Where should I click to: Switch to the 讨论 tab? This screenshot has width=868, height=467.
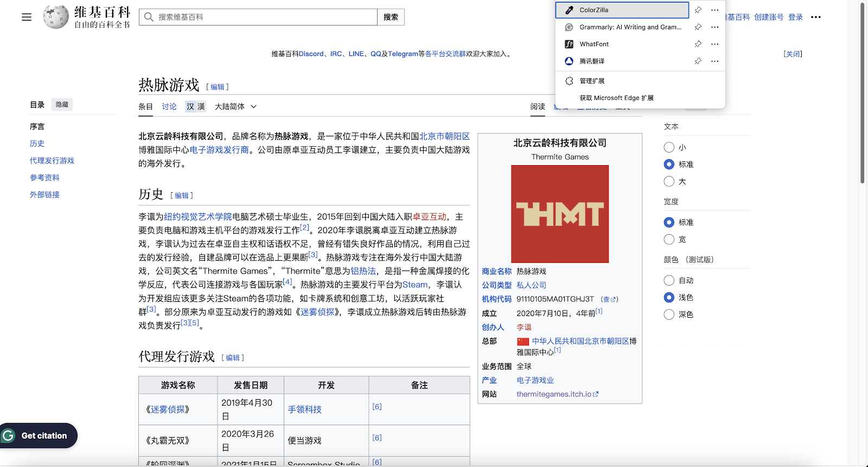pyautogui.click(x=169, y=106)
